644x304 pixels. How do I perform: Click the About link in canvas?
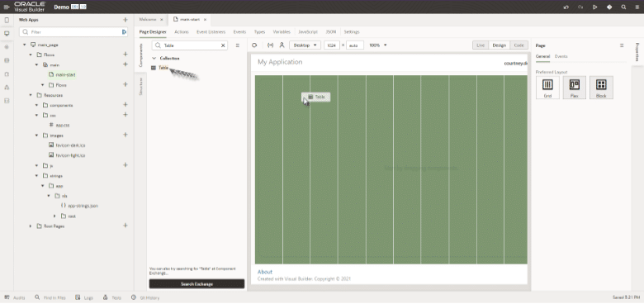tap(265, 272)
